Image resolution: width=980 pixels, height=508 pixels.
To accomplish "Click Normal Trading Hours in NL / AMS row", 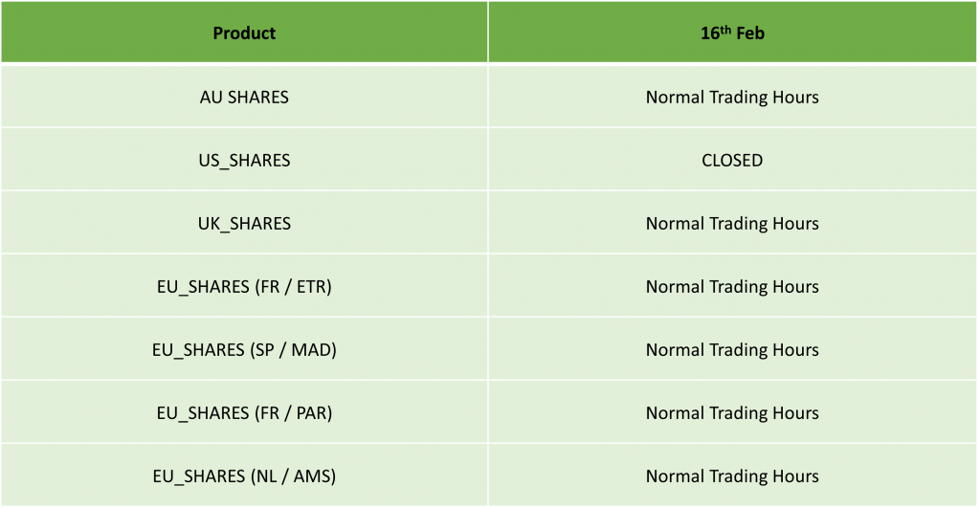I will pyautogui.click(x=732, y=476).
